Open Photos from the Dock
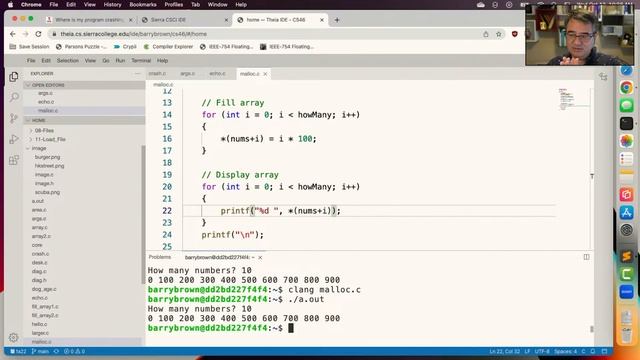640x360 pixels. coord(627,141)
